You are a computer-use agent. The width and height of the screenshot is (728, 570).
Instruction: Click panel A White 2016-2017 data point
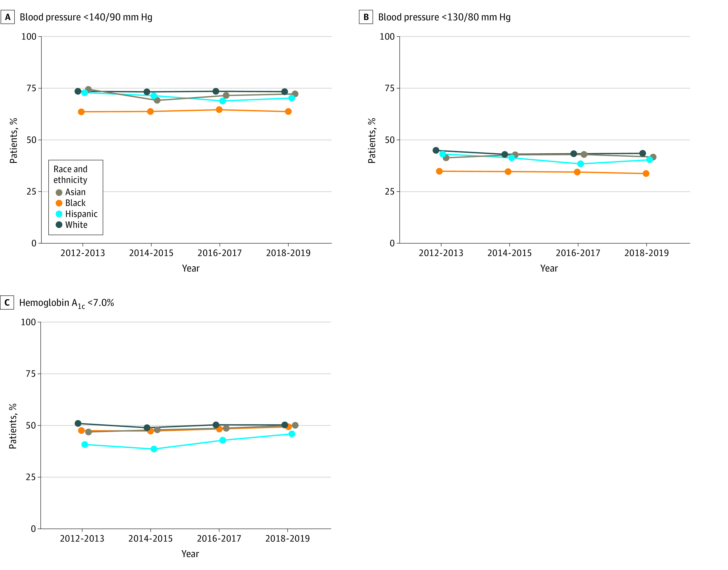[216, 91]
